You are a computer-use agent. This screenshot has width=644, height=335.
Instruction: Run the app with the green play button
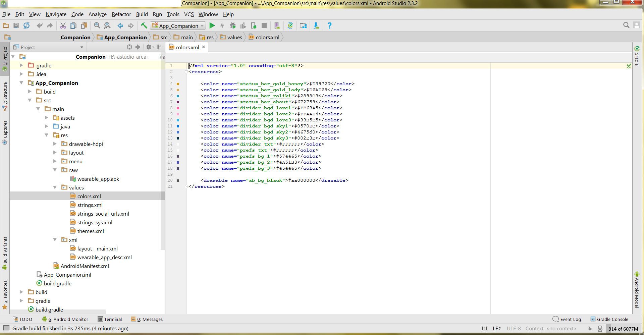(x=212, y=26)
